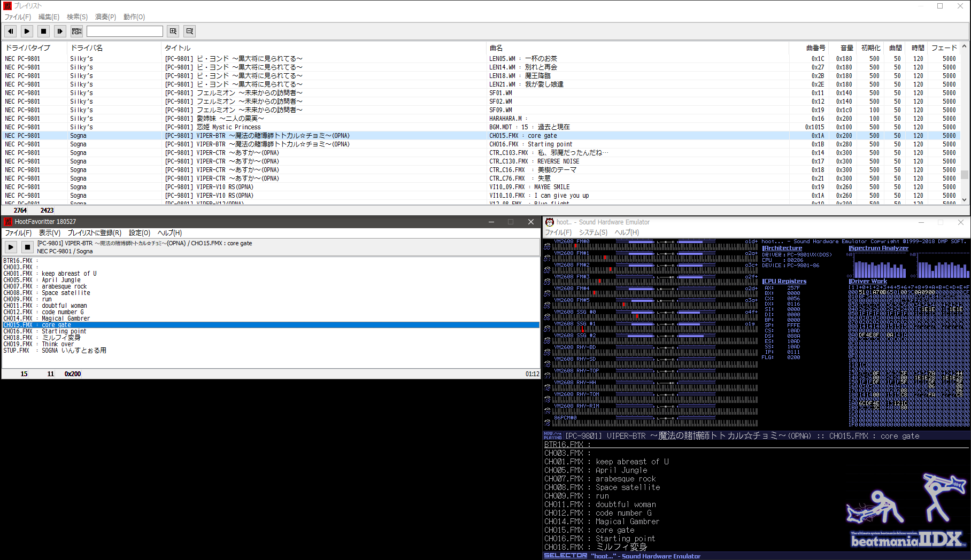Select playlist row LEN05.WM 一杯のお茶
The width and height of the screenshot is (971, 560).
[x=481, y=59]
